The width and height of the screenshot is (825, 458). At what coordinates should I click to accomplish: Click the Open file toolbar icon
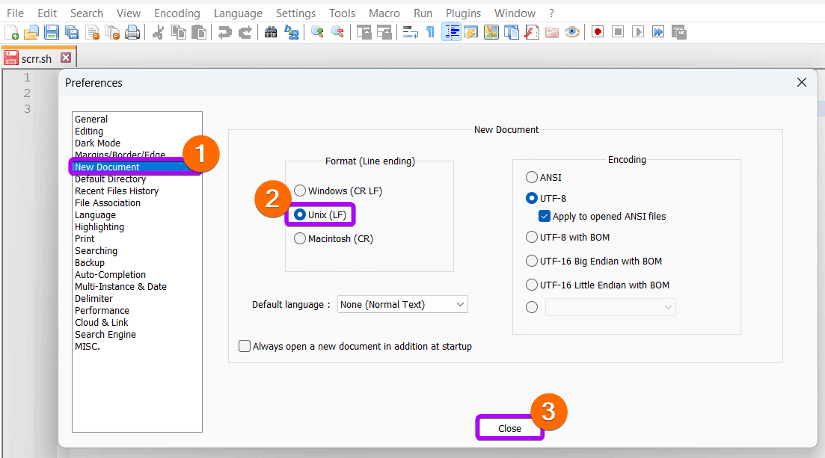tap(32, 33)
